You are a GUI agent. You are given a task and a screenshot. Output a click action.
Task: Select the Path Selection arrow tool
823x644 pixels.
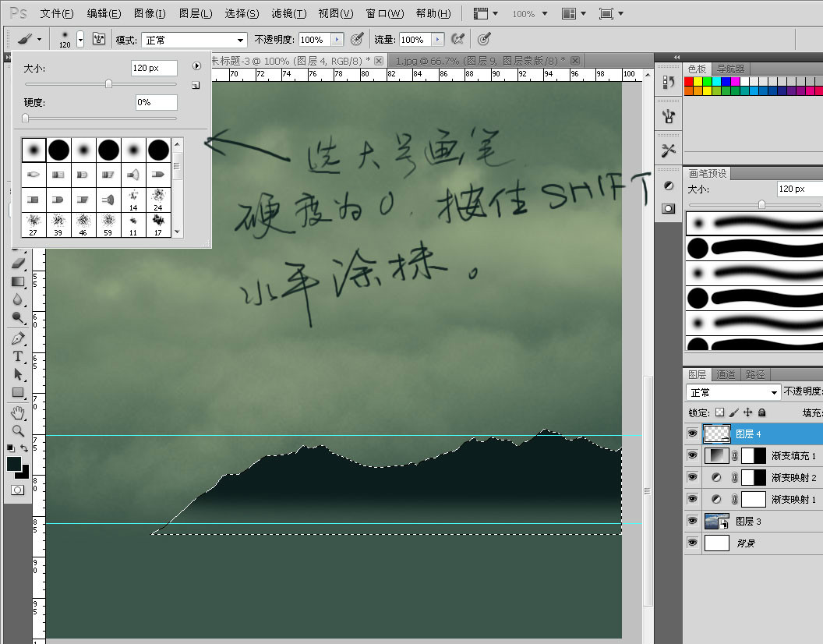click(18, 374)
